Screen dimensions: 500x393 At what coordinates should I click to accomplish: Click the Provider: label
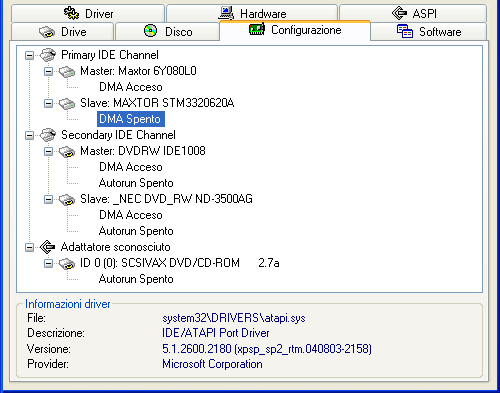pyautogui.click(x=48, y=364)
